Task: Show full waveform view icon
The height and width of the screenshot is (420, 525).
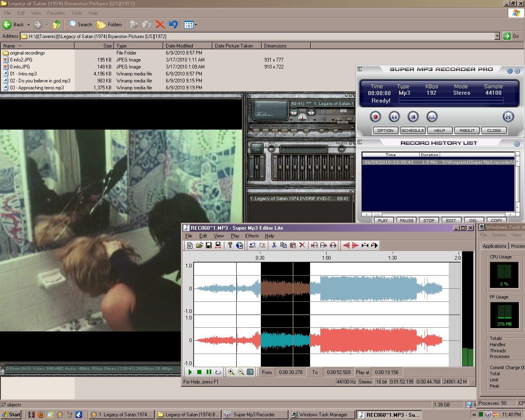Action: tap(250, 372)
